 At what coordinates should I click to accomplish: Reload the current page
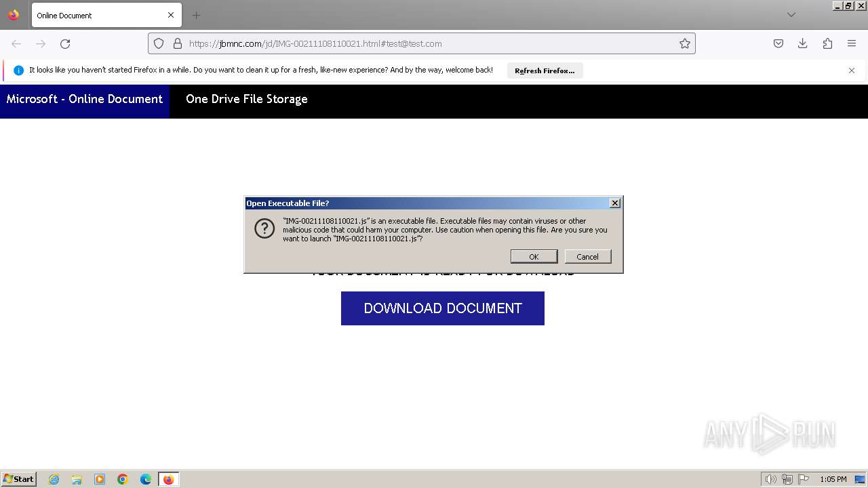[65, 43]
